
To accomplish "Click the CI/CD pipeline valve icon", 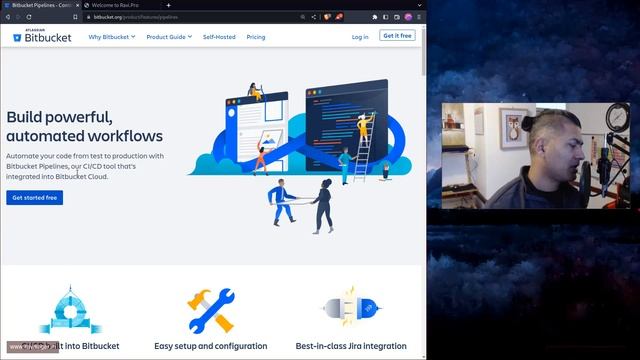I will point(70,310).
